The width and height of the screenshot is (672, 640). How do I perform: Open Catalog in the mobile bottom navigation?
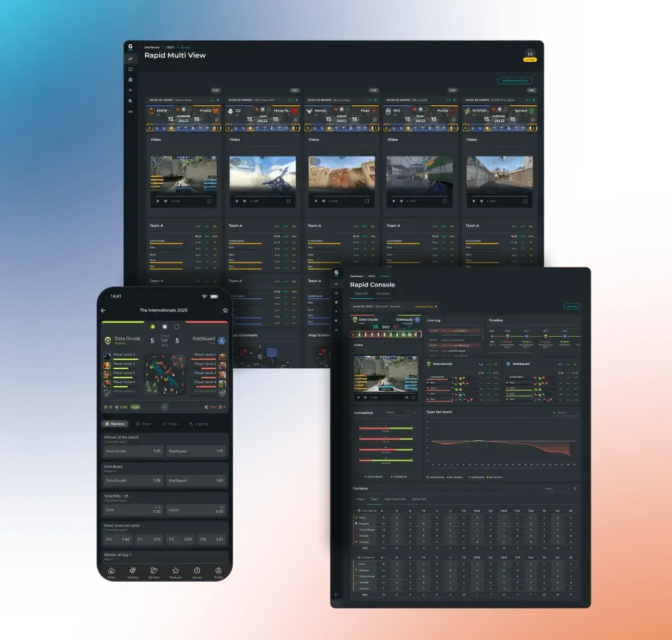(132, 571)
